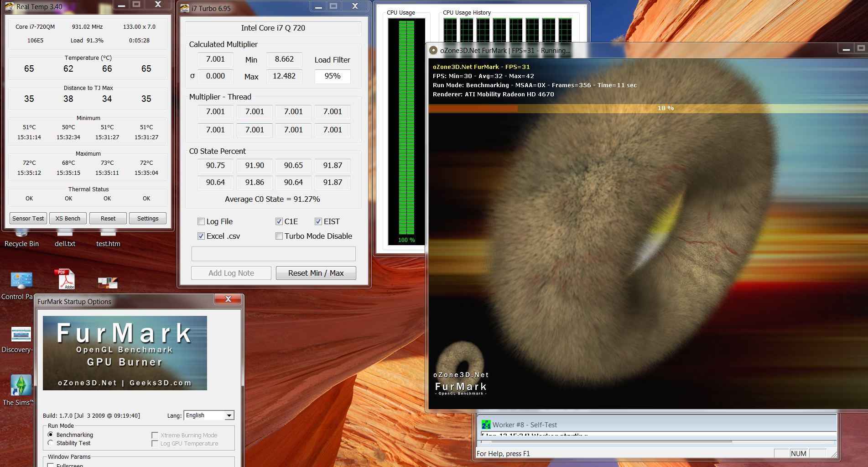Image resolution: width=868 pixels, height=467 pixels.
Task: Click the Min multiplier value 8.662
Action: tap(284, 59)
